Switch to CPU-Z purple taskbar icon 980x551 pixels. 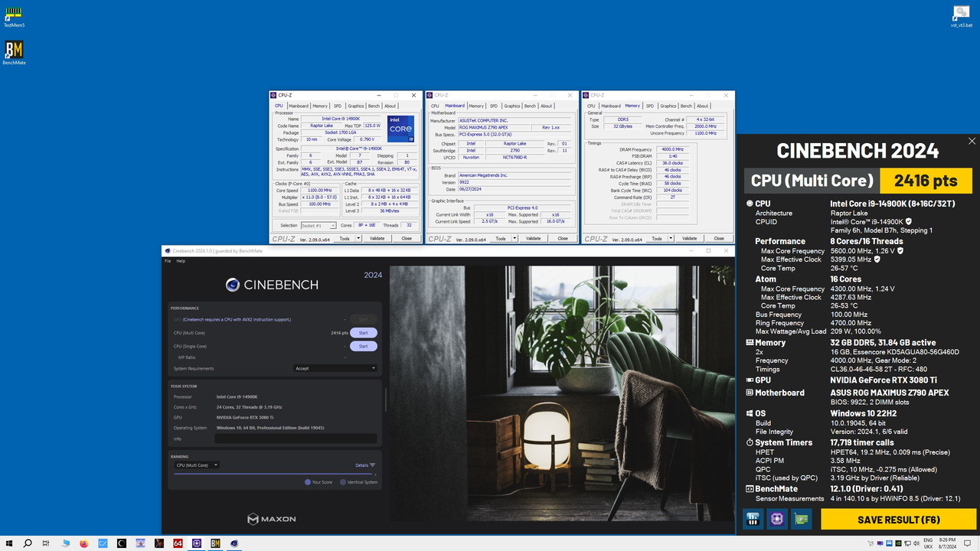(x=197, y=543)
